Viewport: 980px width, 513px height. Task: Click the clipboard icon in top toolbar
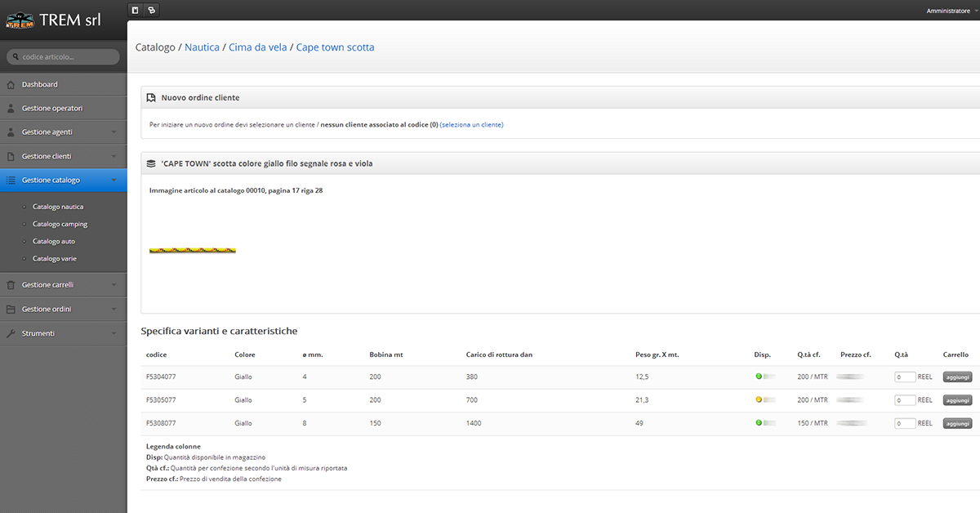[x=136, y=10]
